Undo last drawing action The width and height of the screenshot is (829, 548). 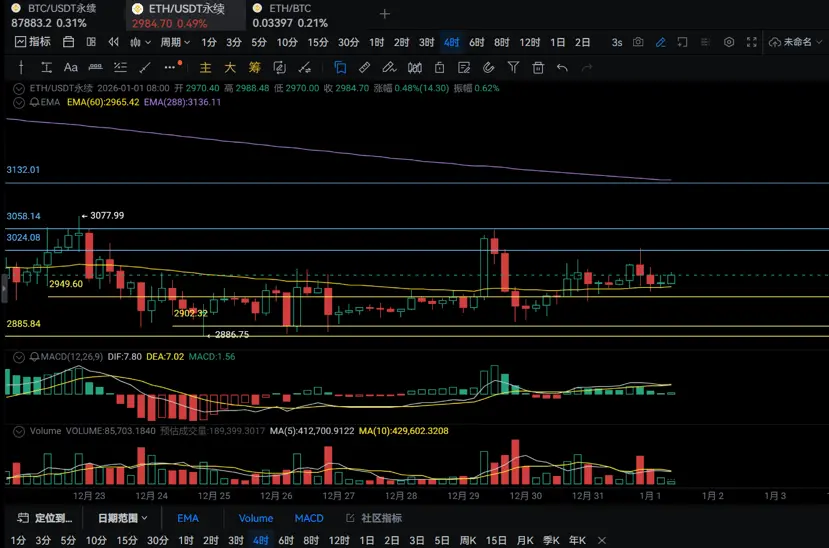(563, 67)
